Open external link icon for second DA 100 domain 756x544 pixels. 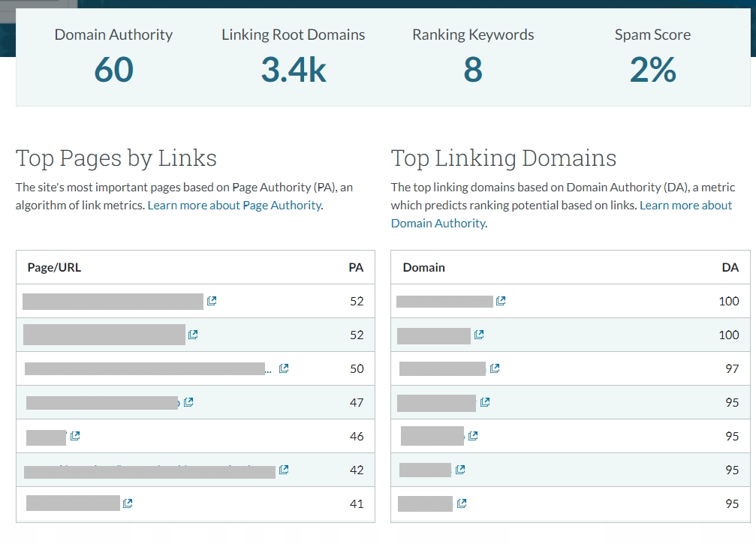pos(479,335)
